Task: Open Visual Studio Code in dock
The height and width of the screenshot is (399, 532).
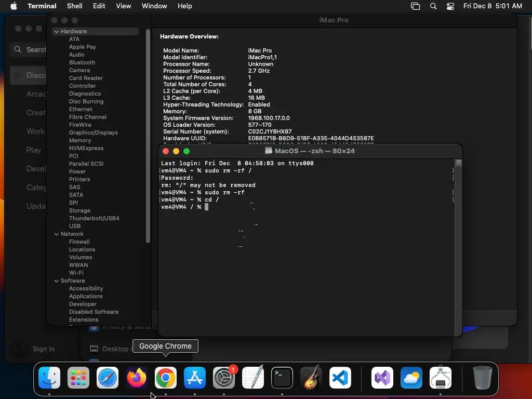Action: [x=340, y=378]
